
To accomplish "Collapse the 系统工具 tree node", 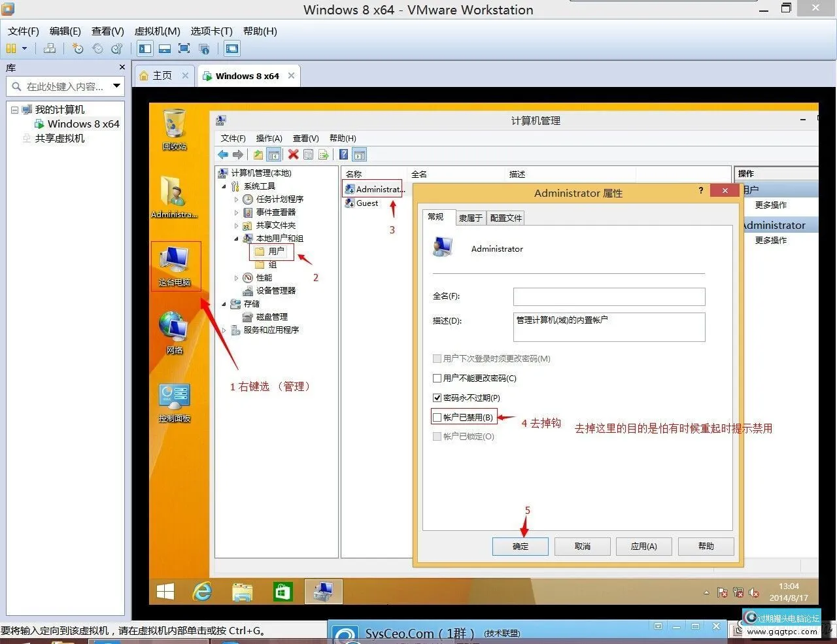I will [x=225, y=186].
